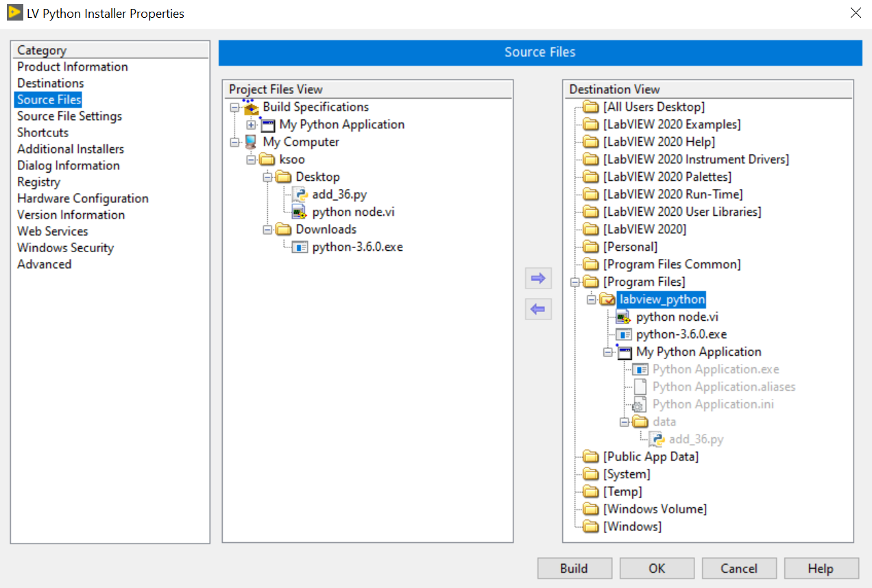
Task: Click the Python Application.aliases file icon
Action: [x=640, y=387]
